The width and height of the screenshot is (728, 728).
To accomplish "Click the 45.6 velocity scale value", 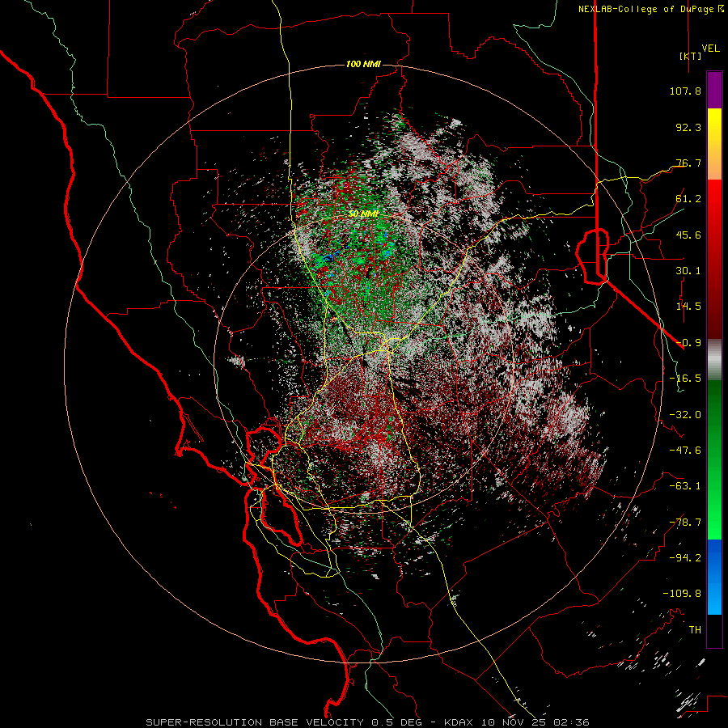I will click(688, 235).
